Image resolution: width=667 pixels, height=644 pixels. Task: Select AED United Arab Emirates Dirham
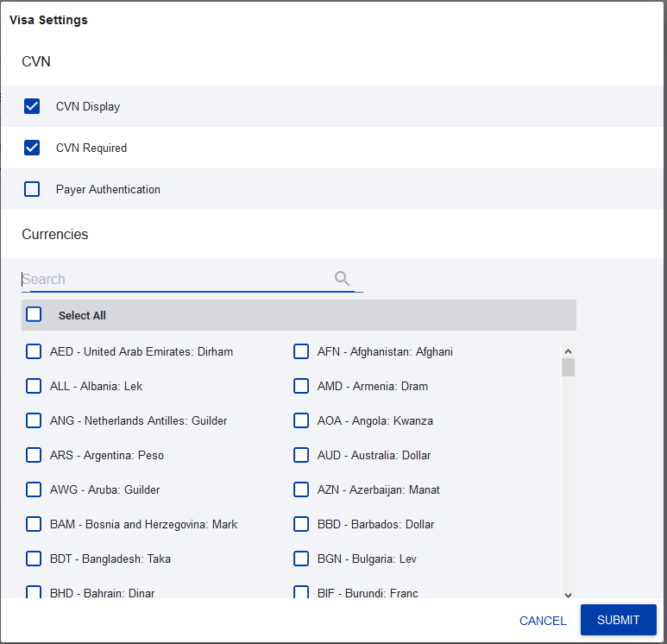point(34,351)
